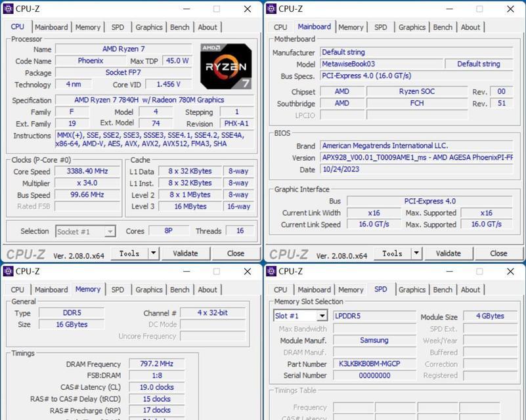Open Tools dropdown arrow in Mainboard window
Viewport: 526px width, 420px height.
(x=416, y=253)
